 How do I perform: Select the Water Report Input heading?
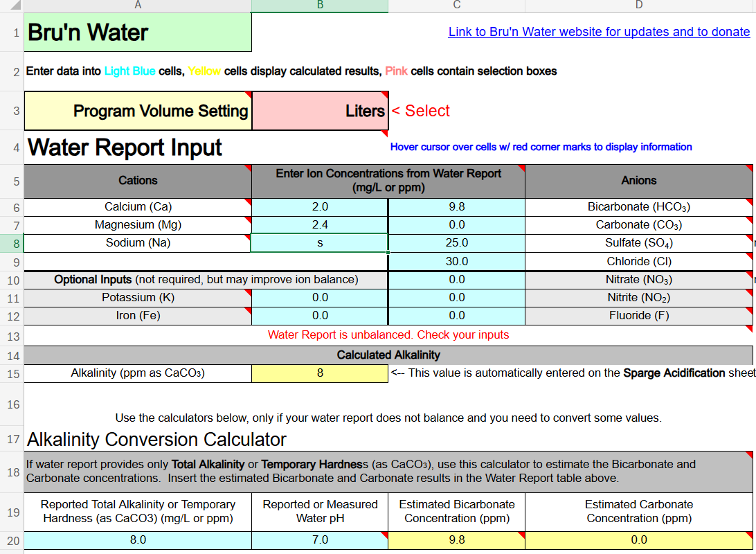[x=125, y=148]
